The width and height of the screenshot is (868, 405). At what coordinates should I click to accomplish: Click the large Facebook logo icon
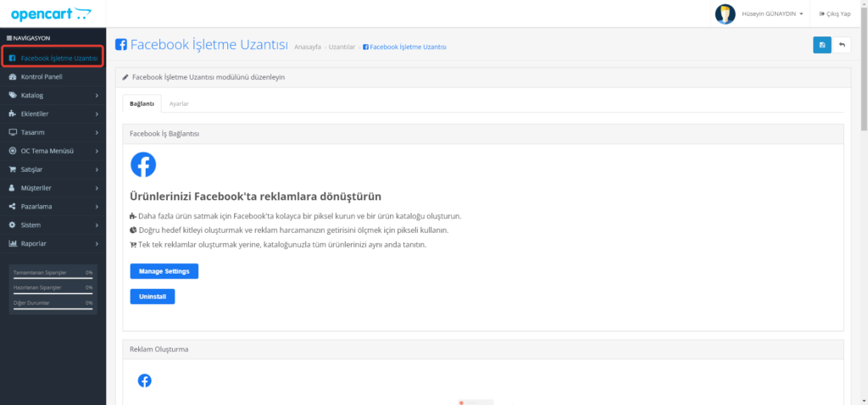(143, 164)
